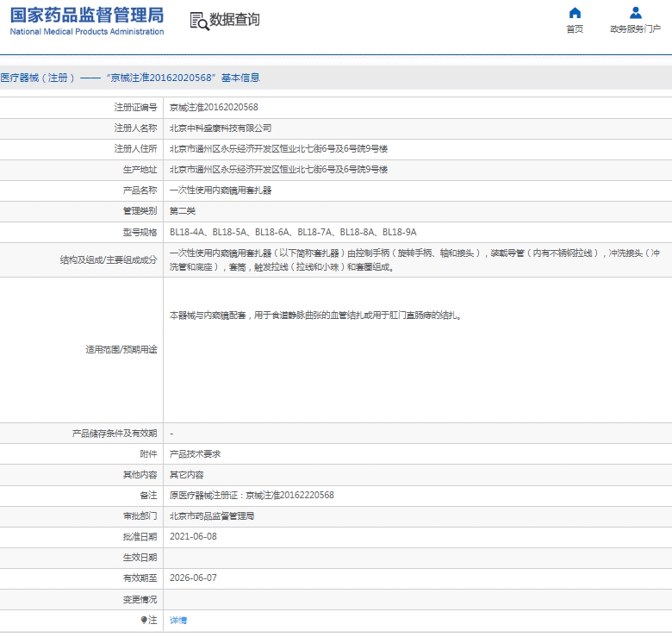The width and height of the screenshot is (672, 637).
Task: Click the 第二类 management category value
Action: 183,210
